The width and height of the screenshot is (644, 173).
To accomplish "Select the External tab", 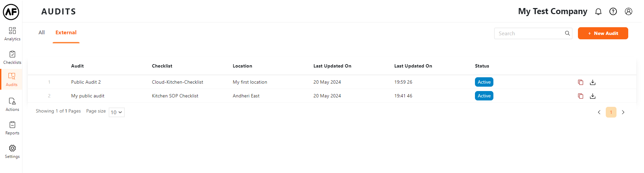I will [x=66, y=33].
